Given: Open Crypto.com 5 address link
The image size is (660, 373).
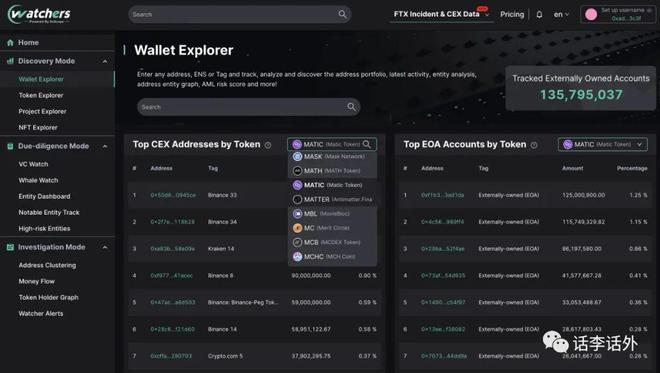Looking at the screenshot, I should point(171,356).
